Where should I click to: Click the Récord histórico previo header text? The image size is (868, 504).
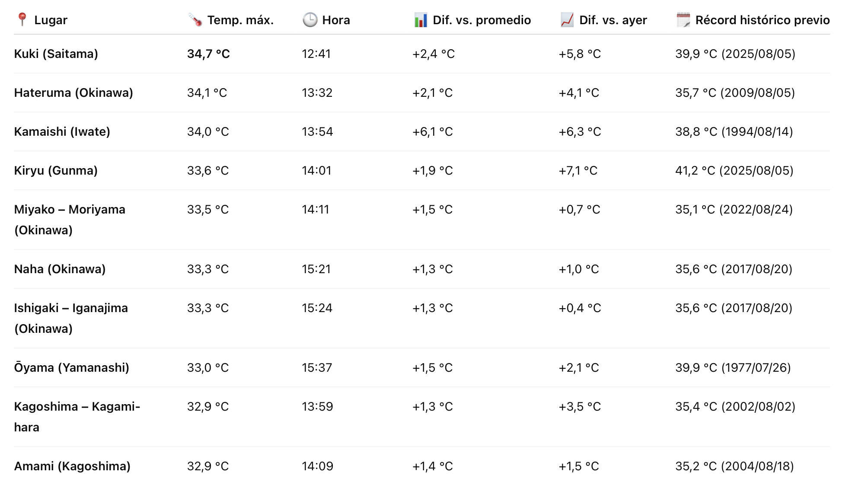(762, 20)
